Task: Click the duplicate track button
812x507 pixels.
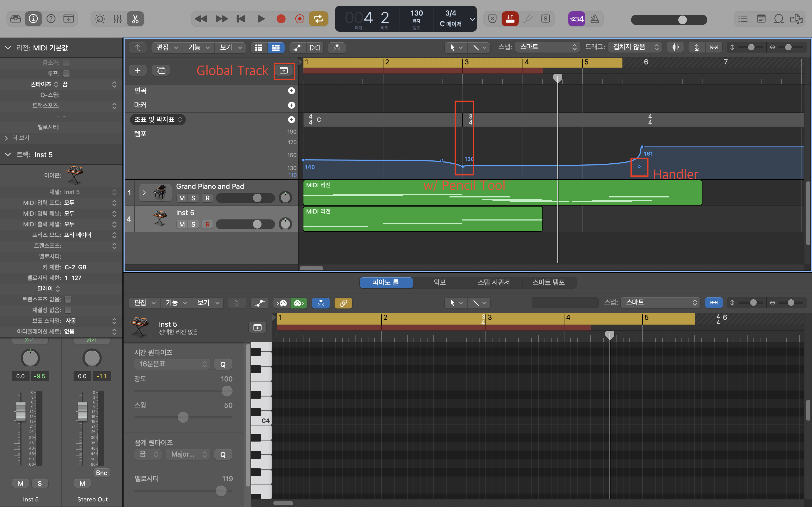Action: 161,70
